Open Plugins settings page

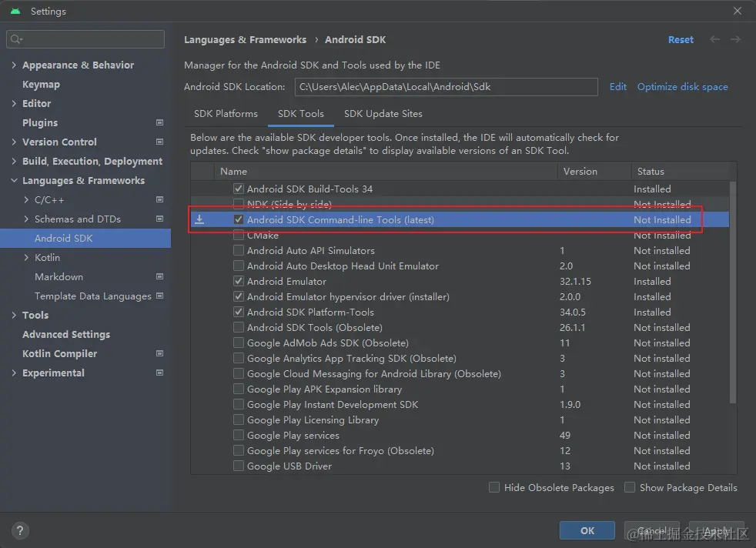click(x=40, y=123)
